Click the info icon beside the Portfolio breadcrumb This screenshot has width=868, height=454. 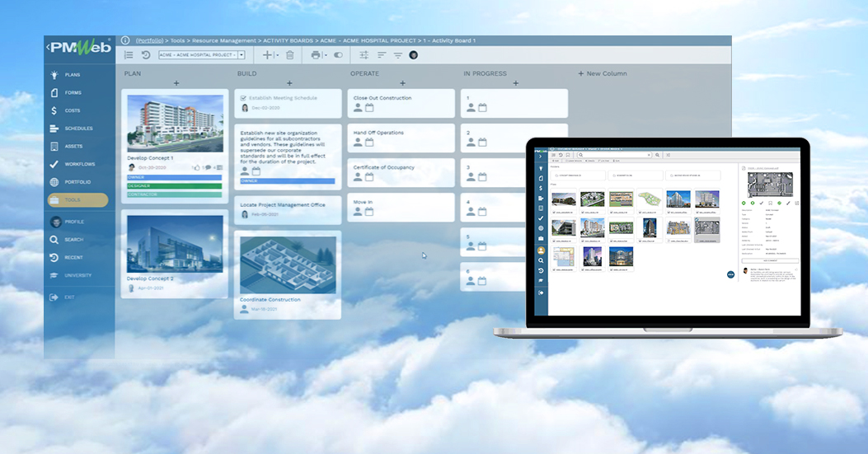(125, 40)
